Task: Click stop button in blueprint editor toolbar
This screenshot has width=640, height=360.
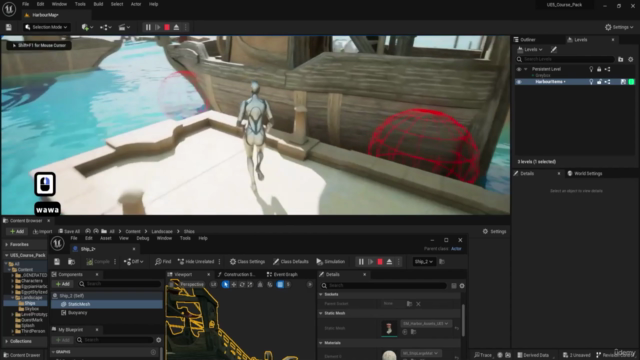Action: click(380, 262)
